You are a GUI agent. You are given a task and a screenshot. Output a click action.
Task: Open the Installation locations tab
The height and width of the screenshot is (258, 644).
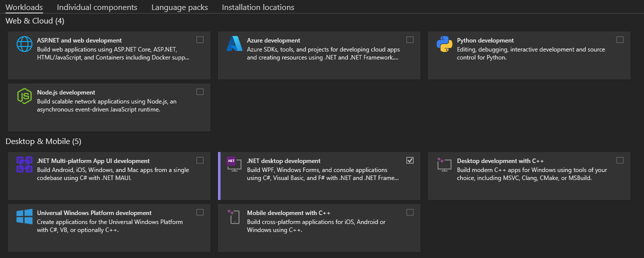point(258,7)
